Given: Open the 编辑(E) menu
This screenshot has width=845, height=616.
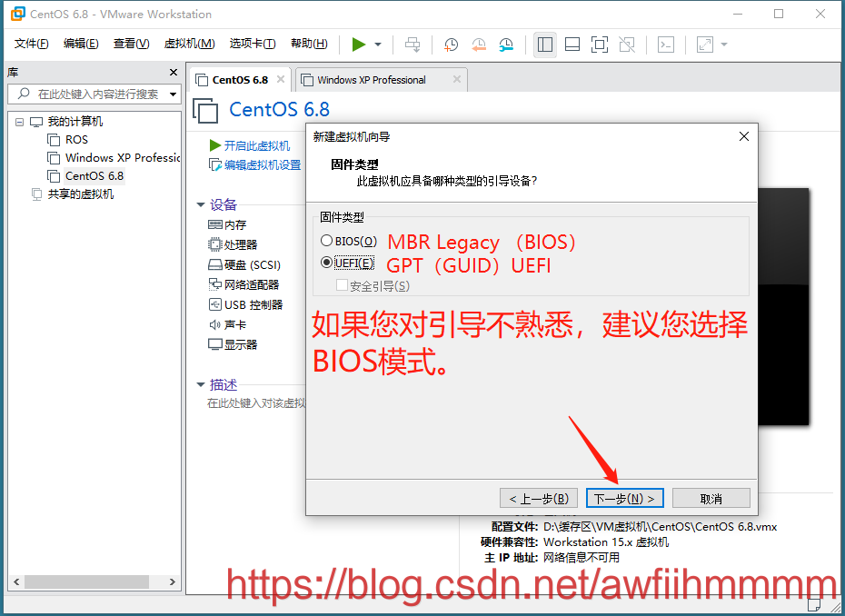Looking at the screenshot, I should pyautogui.click(x=81, y=44).
